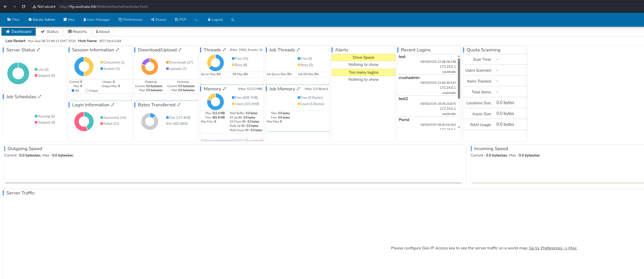Open the PGP section

coord(180,19)
